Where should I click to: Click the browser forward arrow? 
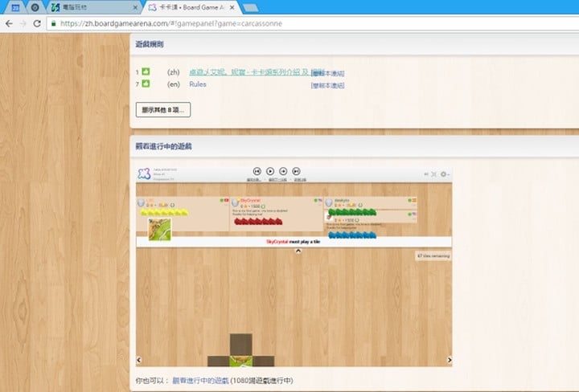[23, 23]
